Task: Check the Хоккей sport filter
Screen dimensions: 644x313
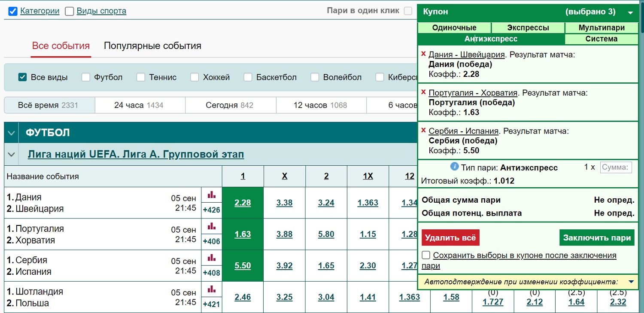Action: (x=195, y=77)
